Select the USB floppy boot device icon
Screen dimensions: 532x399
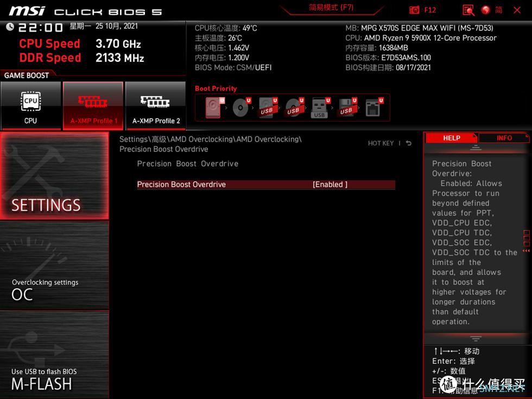347,107
